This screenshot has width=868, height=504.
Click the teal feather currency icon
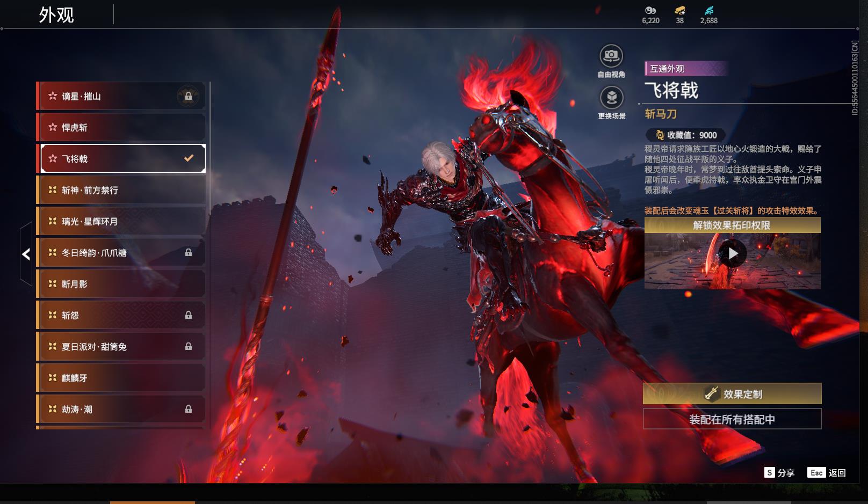point(709,10)
